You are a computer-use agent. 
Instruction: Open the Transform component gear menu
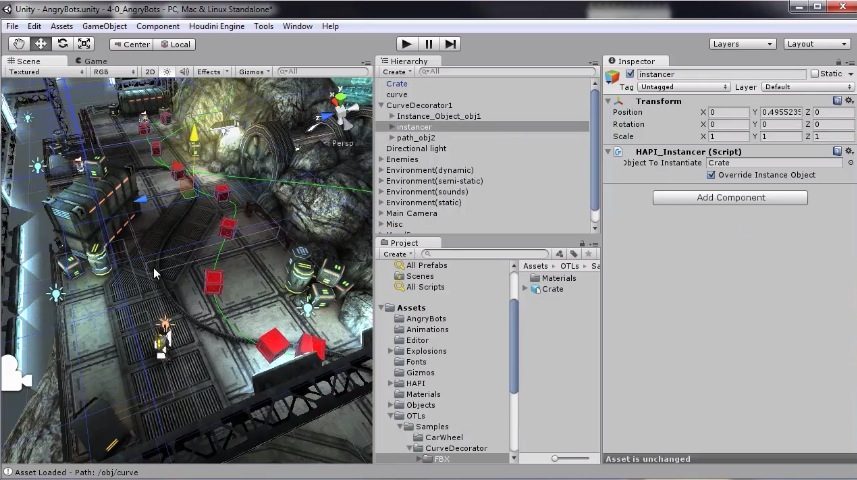pos(849,101)
